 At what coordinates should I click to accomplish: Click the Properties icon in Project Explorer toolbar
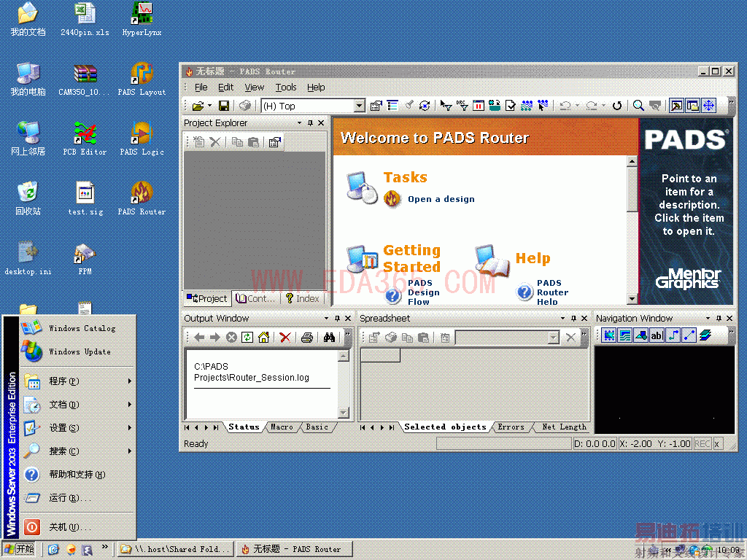(x=275, y=142)
